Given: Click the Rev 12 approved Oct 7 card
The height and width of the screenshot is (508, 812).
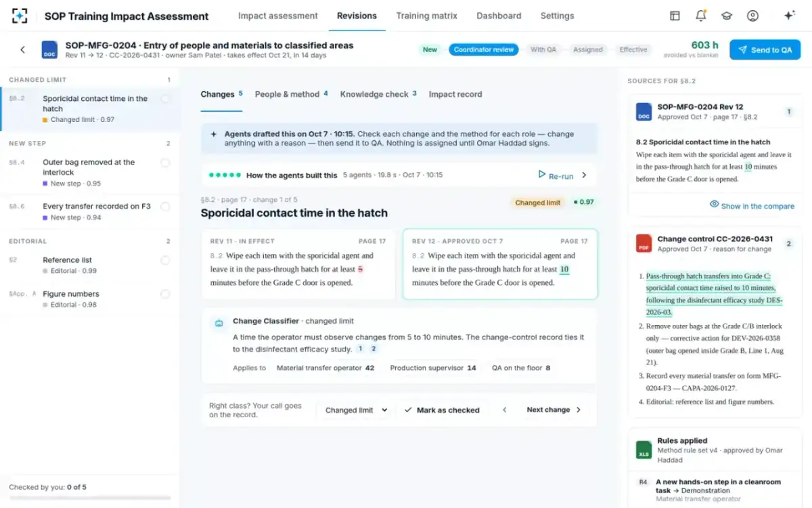Looking at the screenshot, I should coord(500,264).
